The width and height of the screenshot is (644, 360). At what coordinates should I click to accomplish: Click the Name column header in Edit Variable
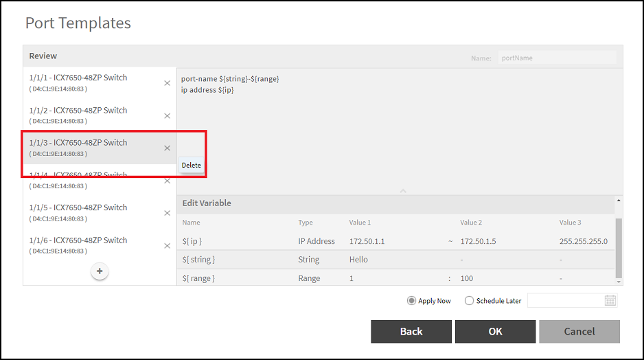191,223
